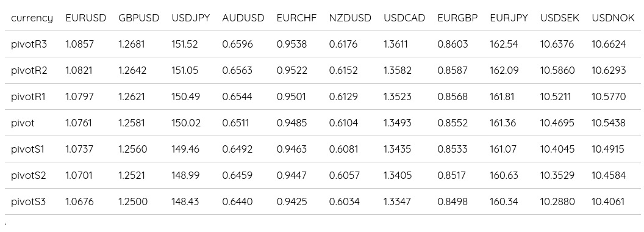Select USDJPY pivot value 150.02
The width and height of the screenshot is (644, 232).
tap(186, 123)
